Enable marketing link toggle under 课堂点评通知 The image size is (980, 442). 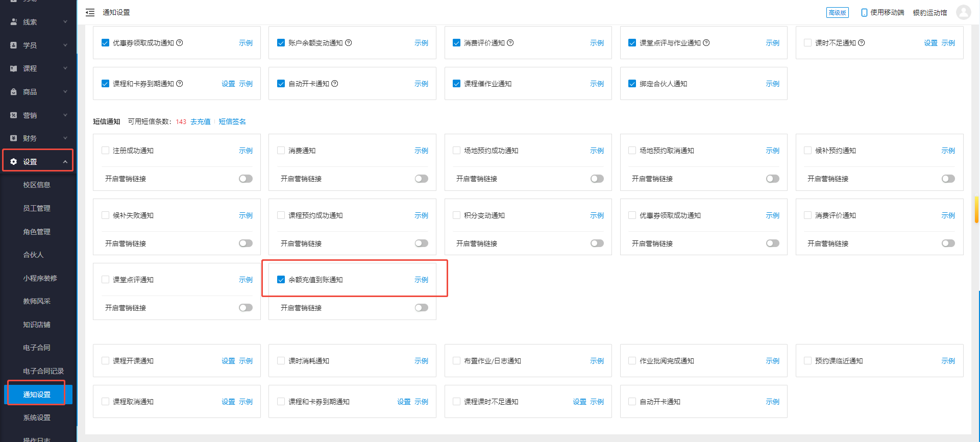[x=246, y=308]
